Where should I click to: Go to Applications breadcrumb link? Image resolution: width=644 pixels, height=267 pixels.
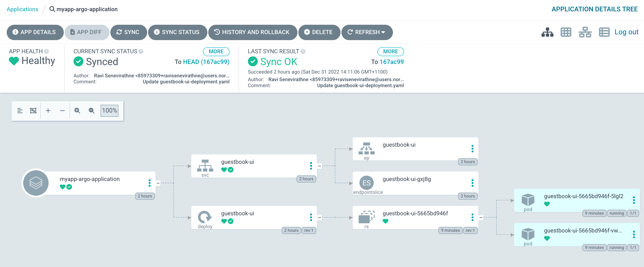(x=23, y=9)
